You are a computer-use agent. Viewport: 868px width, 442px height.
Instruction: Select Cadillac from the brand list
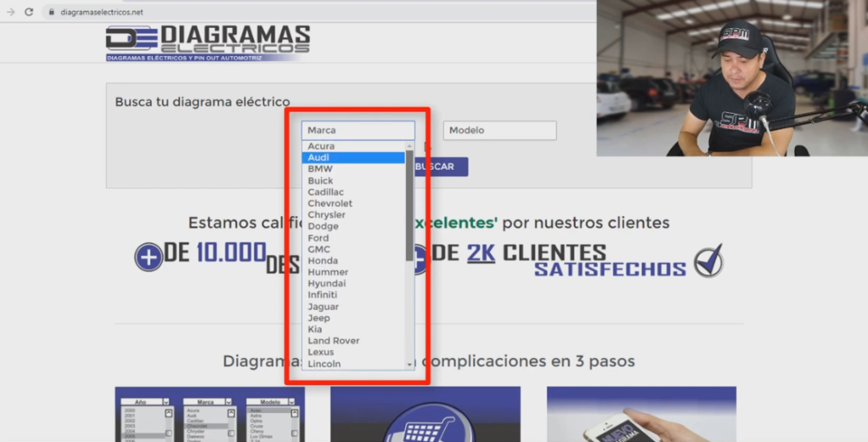click(x=353, y=193)
